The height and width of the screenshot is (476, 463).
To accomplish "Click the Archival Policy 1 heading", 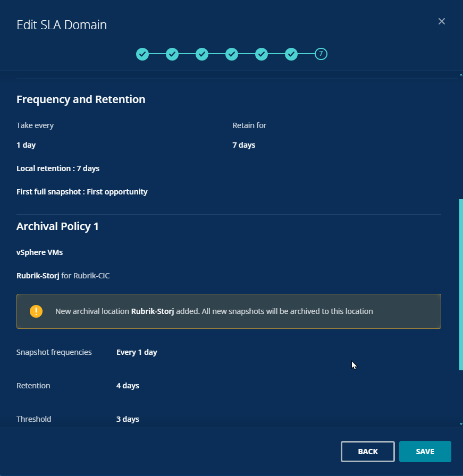I will pos(57,226).
